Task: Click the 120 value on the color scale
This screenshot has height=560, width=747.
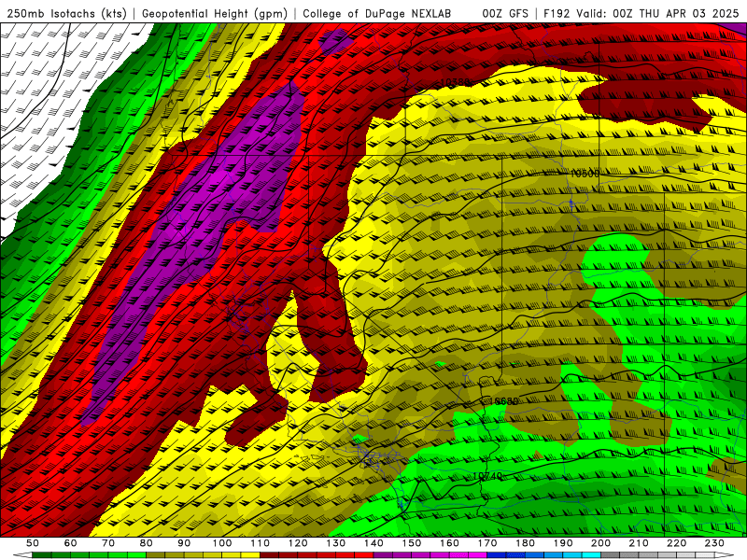Action: [x=298, y=543]
